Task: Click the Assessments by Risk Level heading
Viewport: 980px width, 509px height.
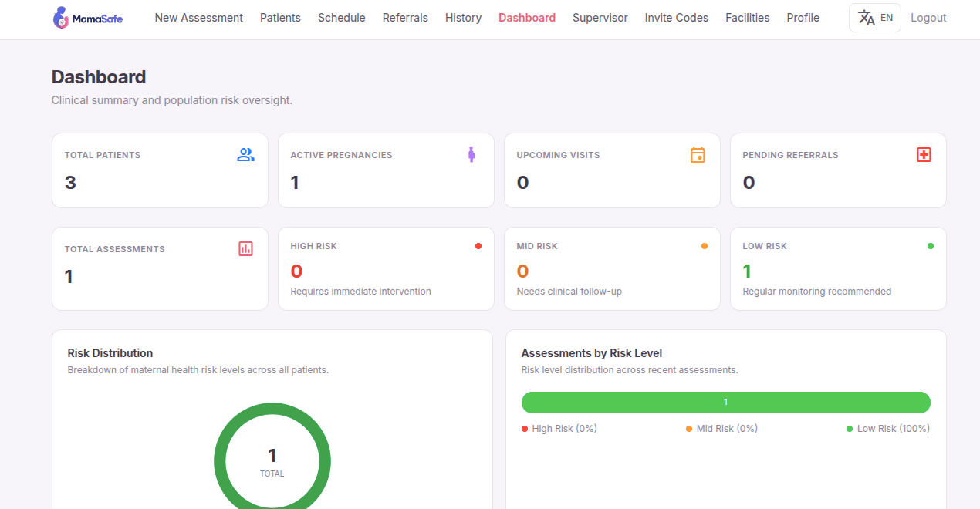Action: pyautogui.click(x=592, y=353)
